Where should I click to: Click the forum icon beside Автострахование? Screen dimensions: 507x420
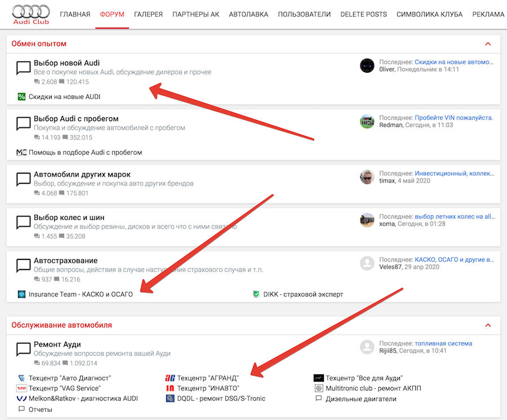pyautogui.click(x=23, y=265)
